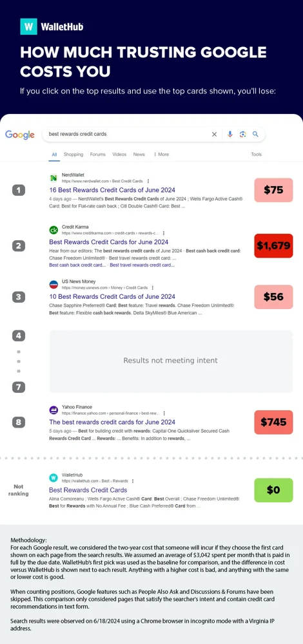This screenshot has width=303, height=644.
Task: Switch to the Forums tab
Action: pos(98,155)
